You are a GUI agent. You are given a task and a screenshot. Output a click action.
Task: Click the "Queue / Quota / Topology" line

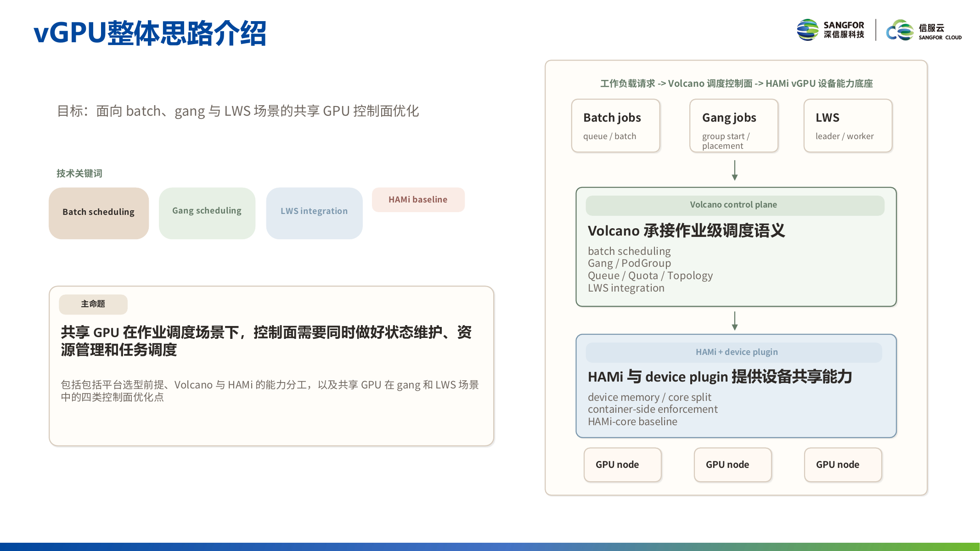650,275
